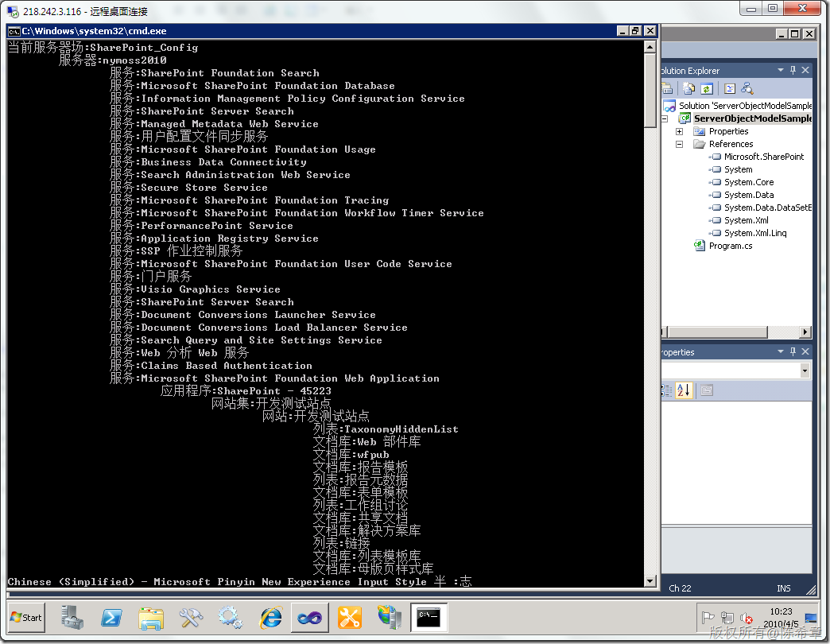Switch to the Visual Studio taskbar button
The height and width of the screenshot is (644, 830).
(310, 618)
